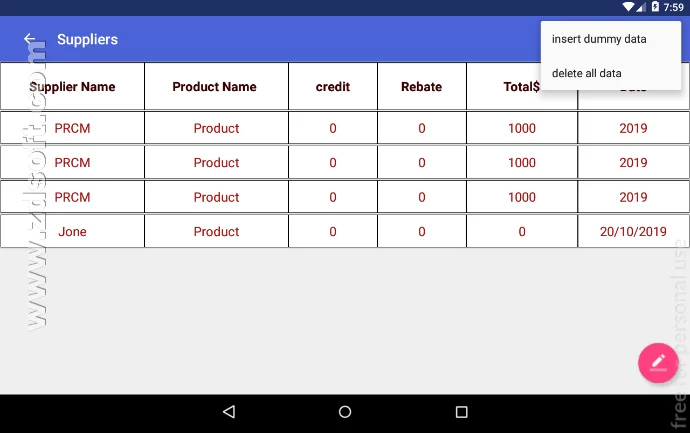Screen dimensions: 690x433
Task: Tap the total '0' in Jone row
Action: coord(521,231)
